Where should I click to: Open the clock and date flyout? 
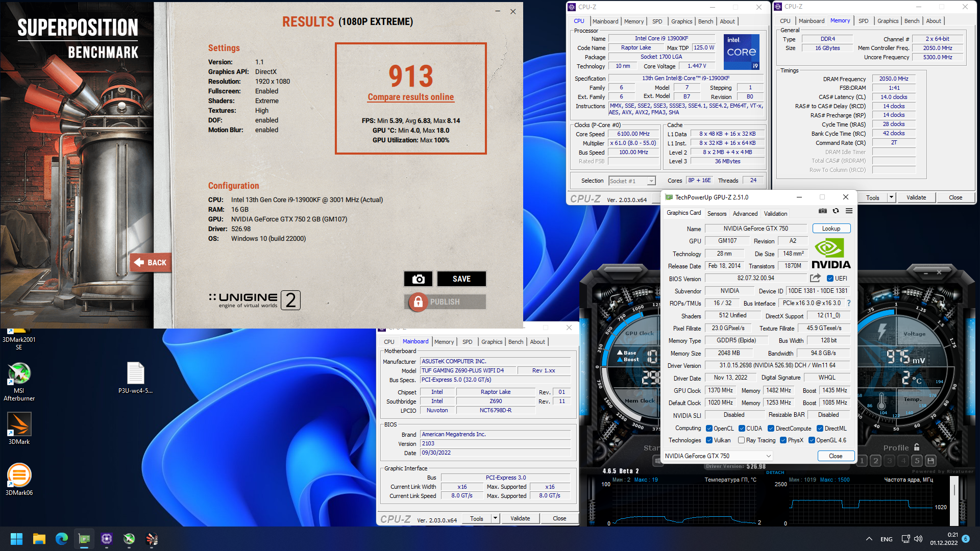click(944, 539)
